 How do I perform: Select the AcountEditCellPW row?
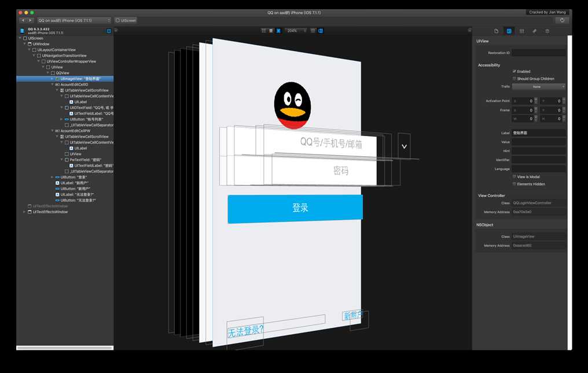(x=65, y=130)
